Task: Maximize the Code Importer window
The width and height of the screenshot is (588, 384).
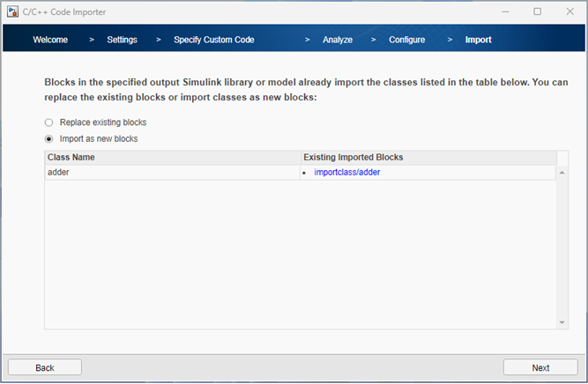Action: (x=538, y=11)
